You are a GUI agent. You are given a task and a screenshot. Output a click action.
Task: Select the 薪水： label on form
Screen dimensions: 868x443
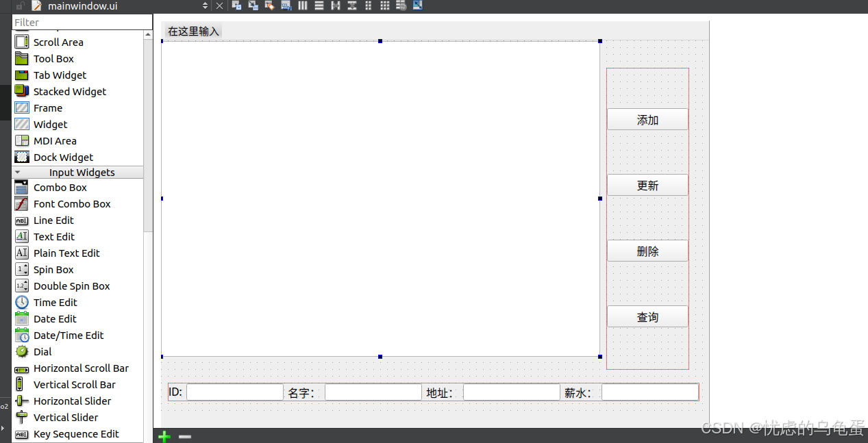[x=579, y=393]
